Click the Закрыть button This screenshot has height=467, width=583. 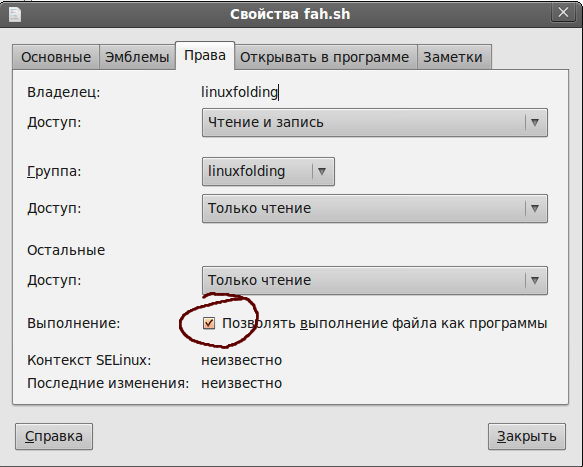pyautogui.click(x=527, y=437)
